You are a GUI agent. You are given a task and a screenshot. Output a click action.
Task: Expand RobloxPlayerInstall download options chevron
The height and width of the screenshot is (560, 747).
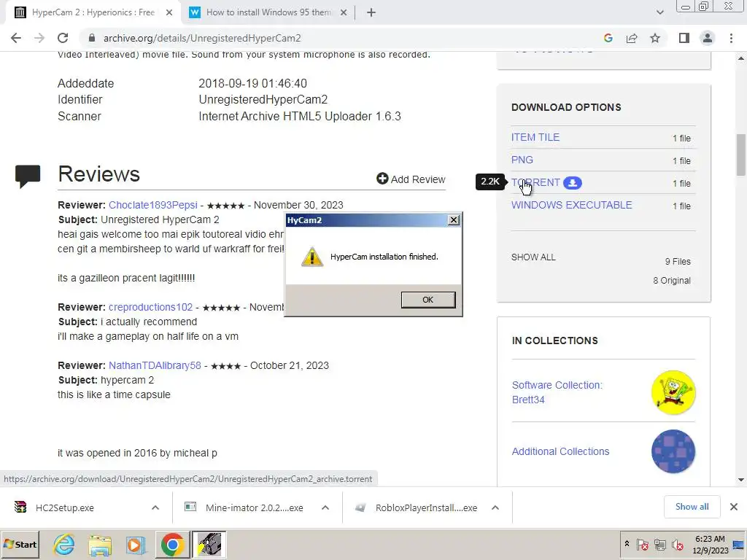(495, 507)
